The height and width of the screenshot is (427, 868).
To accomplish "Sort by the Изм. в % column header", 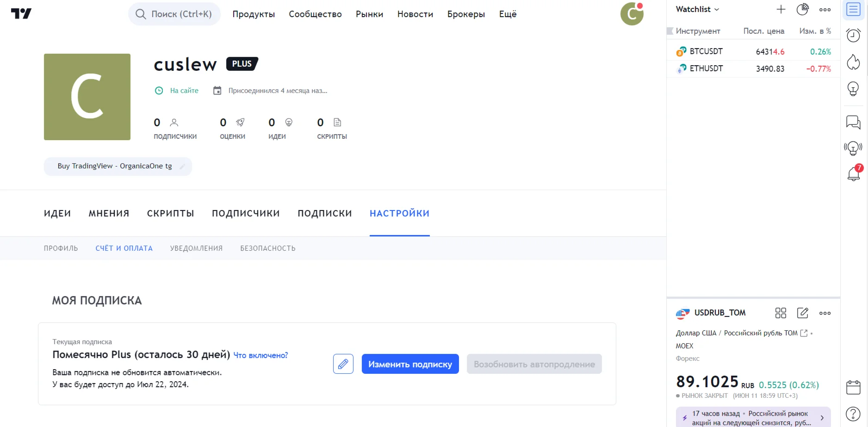I will tap(815, 31).
